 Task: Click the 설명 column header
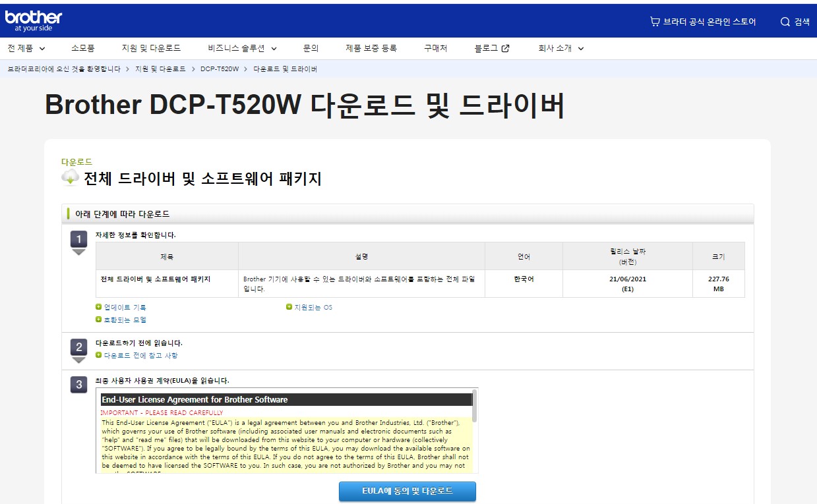(x=361, y=256)
